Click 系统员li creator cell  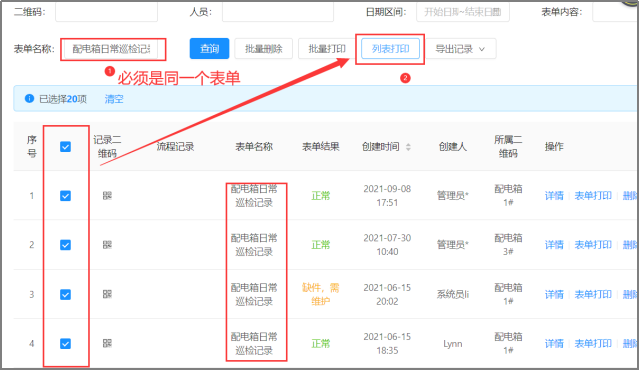[x=453, y=294]
